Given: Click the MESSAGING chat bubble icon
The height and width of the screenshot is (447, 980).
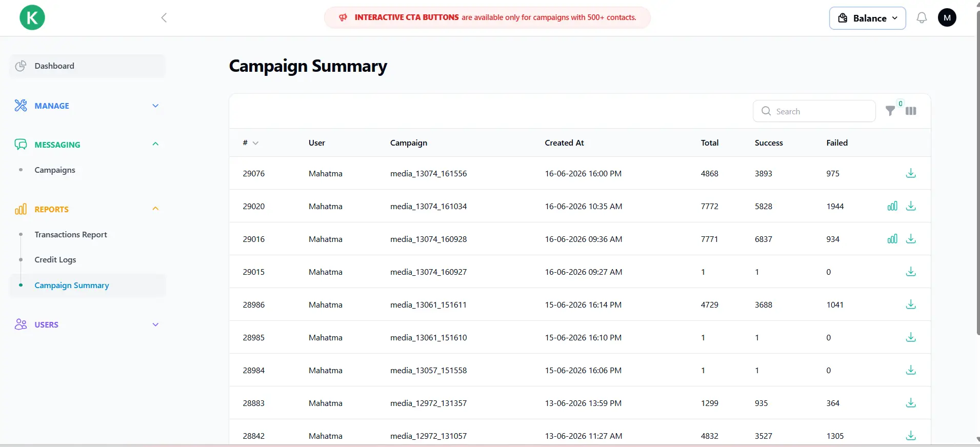Looking at the screenshot, I should pyautogui.click(x=21, y=145).
